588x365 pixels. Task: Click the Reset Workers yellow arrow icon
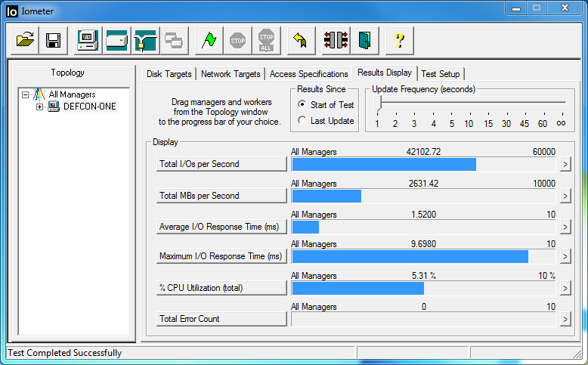tap(300, 41)
